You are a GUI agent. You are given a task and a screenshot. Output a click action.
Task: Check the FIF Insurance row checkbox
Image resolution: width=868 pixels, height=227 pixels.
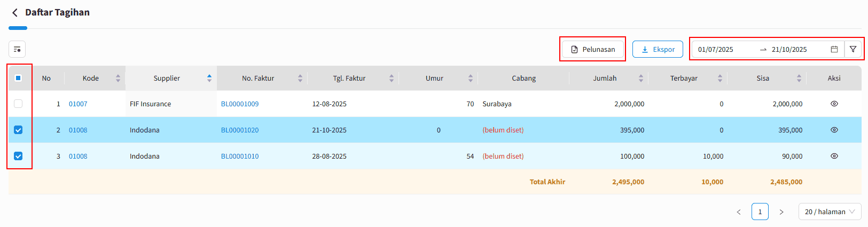[18, 104]
